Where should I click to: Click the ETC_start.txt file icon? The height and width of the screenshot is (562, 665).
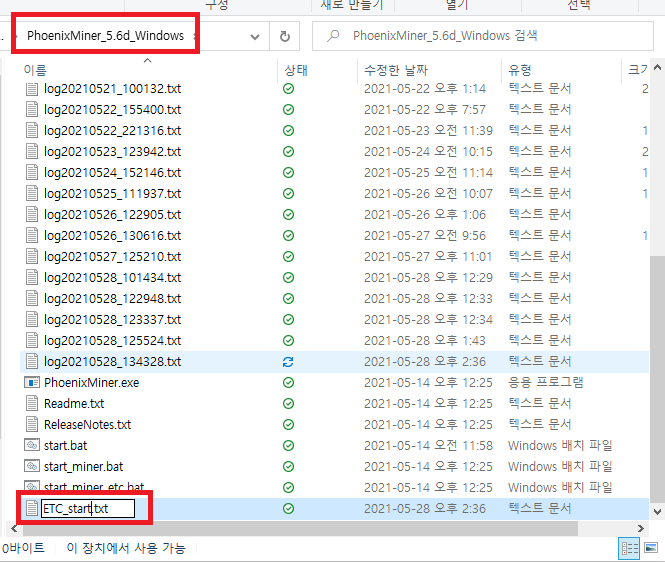point(32,508)
